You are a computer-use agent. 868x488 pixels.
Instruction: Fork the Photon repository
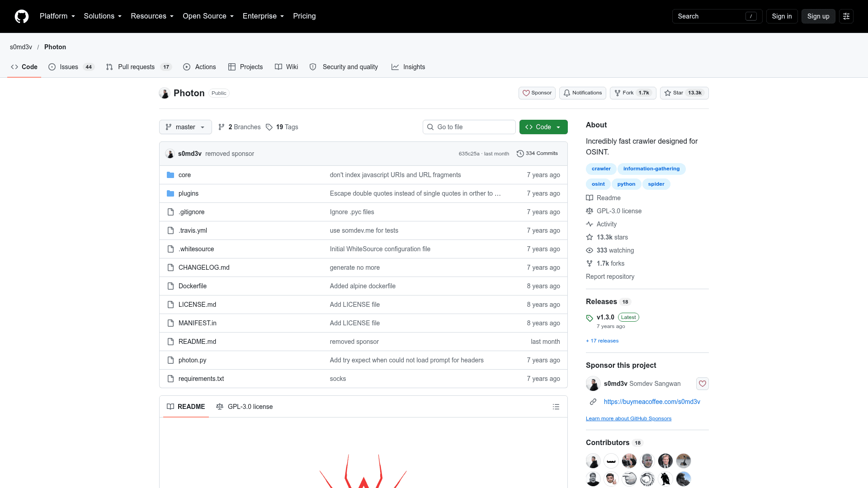pyautogui.click(x=633, y=93)
